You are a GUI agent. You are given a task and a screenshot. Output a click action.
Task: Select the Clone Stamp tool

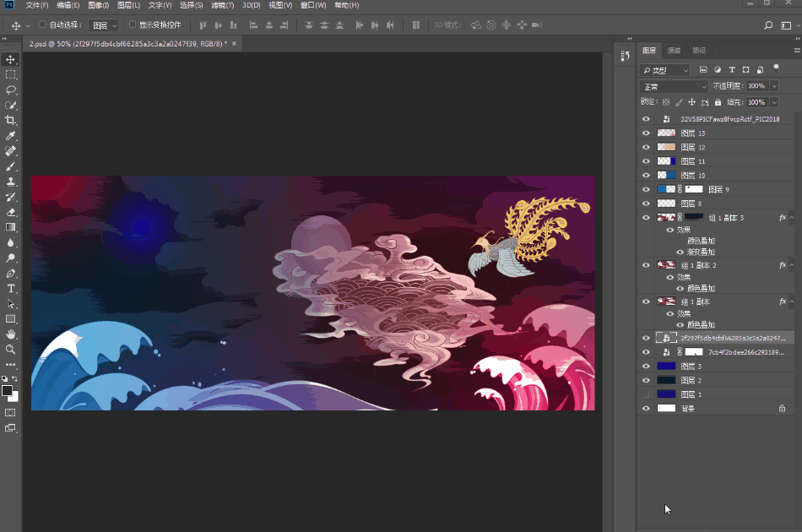pos(10,182)
